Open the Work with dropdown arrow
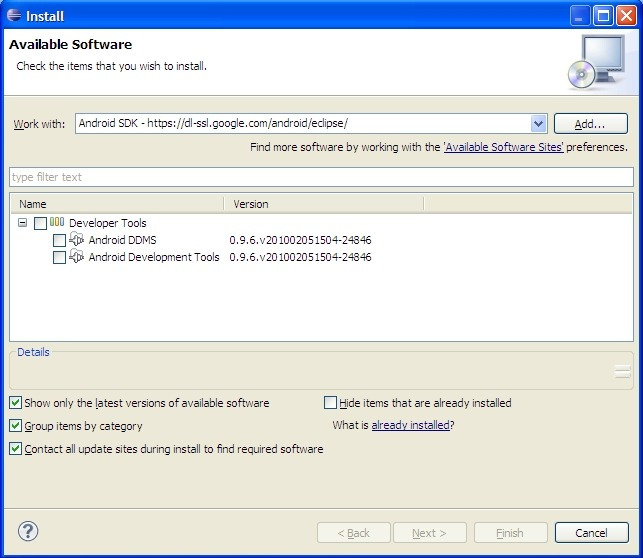Image resolution: width=643 pixels, height=558 pixels. pyautogui.click(x=538, y=123)
